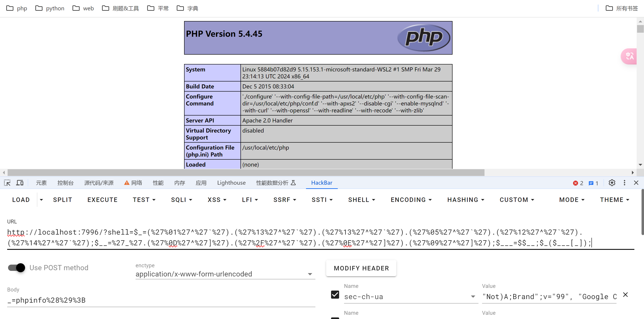Click the blue issues message indicator
The image size is (644, 319).
point(593,183)
